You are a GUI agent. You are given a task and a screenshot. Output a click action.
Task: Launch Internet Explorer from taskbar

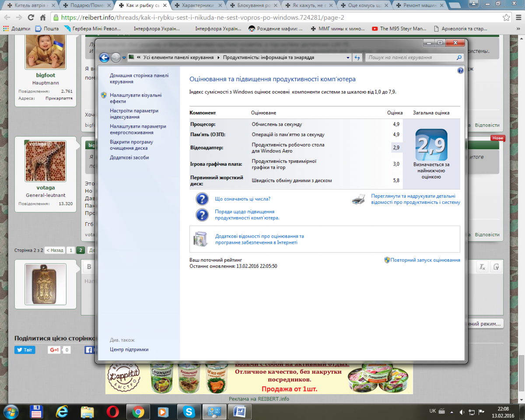click(62, 411)
